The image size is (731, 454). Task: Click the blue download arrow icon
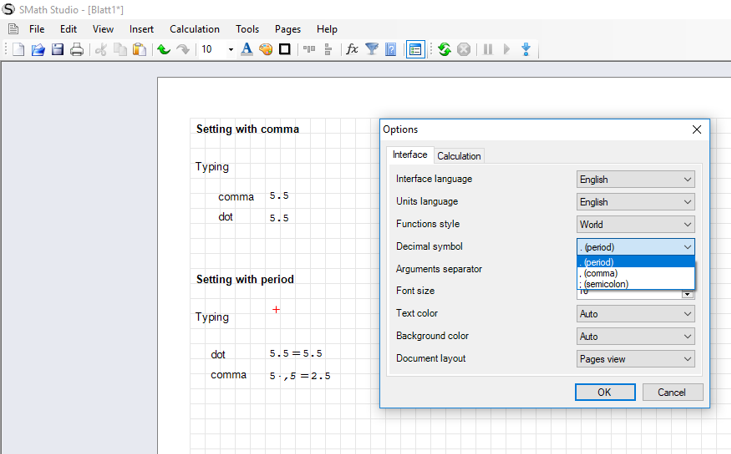tap(525, 49)
